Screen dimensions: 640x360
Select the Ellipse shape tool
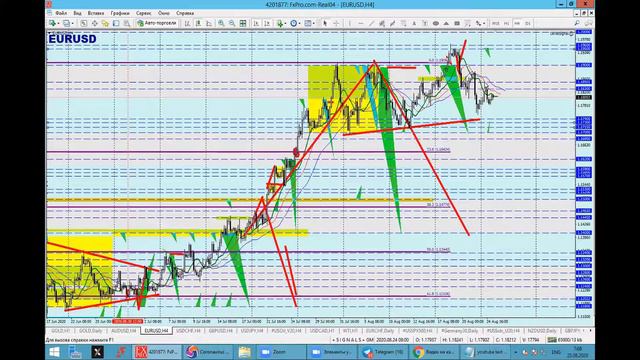point(436,23)
